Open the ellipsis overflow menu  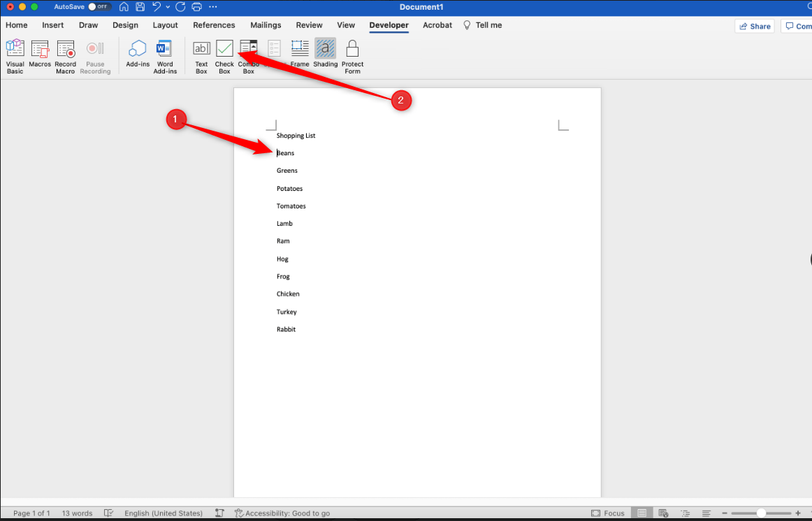[212, 7]
